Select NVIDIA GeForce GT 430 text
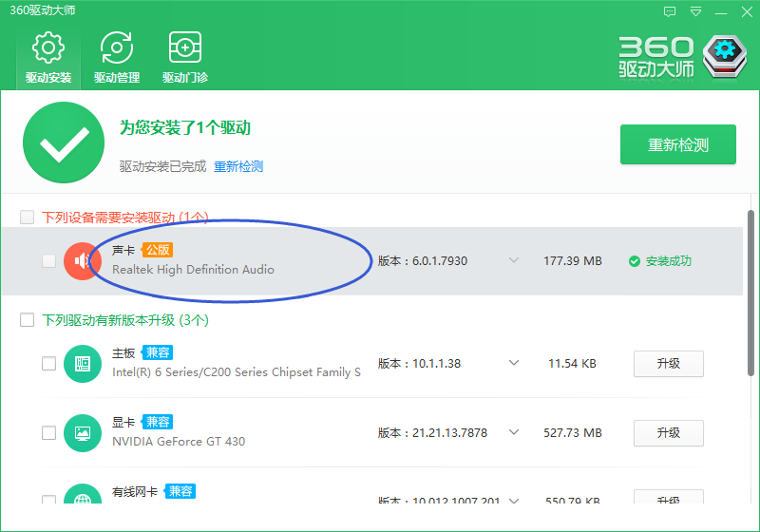The image size is (760, 532). [x=179, y=442]
